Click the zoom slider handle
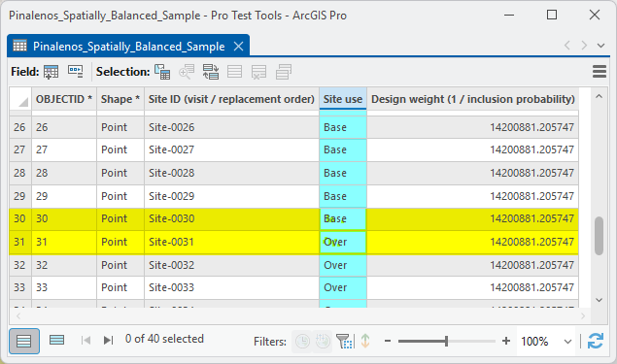617x364 pixels. 446,342
